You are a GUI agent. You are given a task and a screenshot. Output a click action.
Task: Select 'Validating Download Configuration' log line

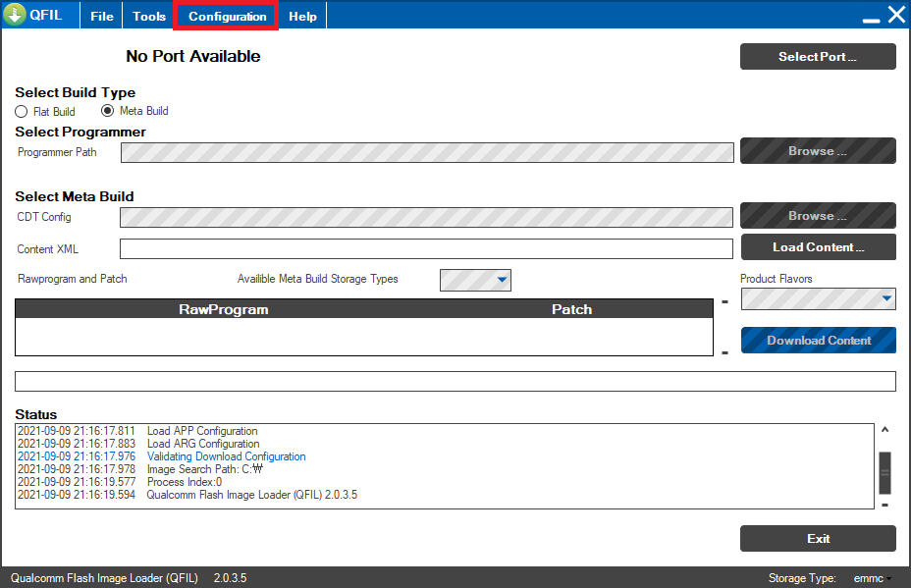pos(162,456)
